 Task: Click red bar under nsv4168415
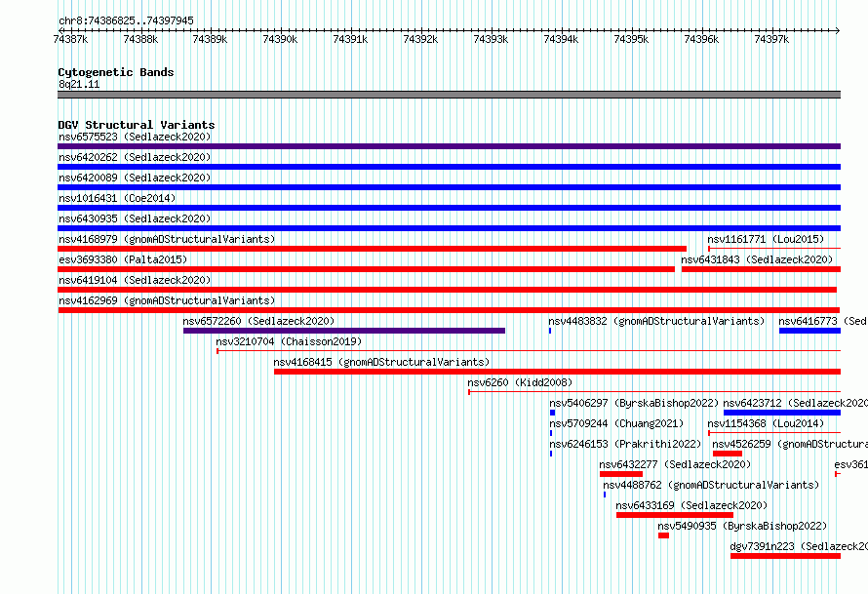[x=558, y=372]
